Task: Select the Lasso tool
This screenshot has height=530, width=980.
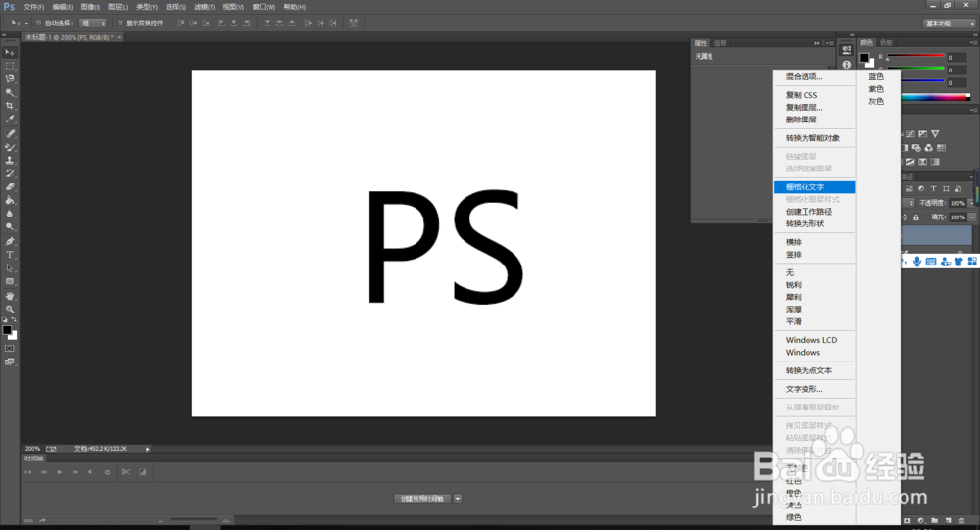Action: point(10,79)
